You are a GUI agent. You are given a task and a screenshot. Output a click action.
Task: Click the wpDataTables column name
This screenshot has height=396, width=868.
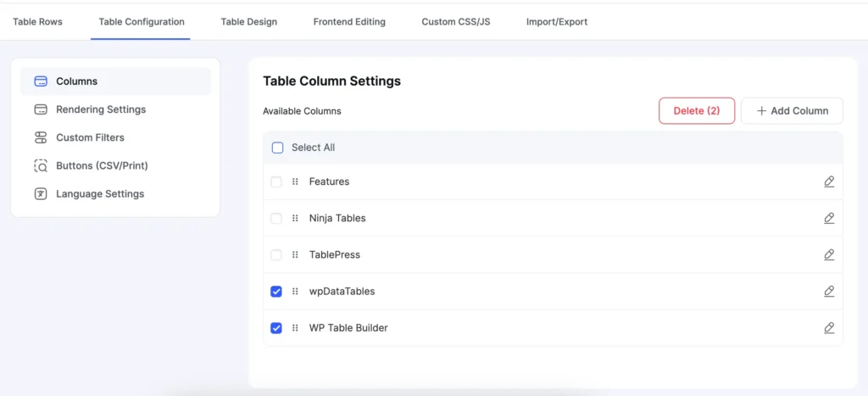(x=342, y=292)
